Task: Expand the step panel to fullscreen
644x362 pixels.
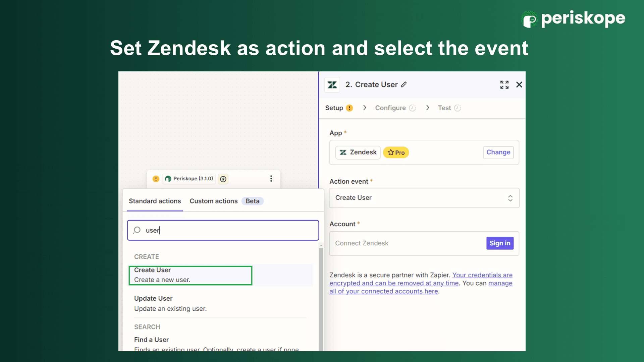Action: click(504, 85)
